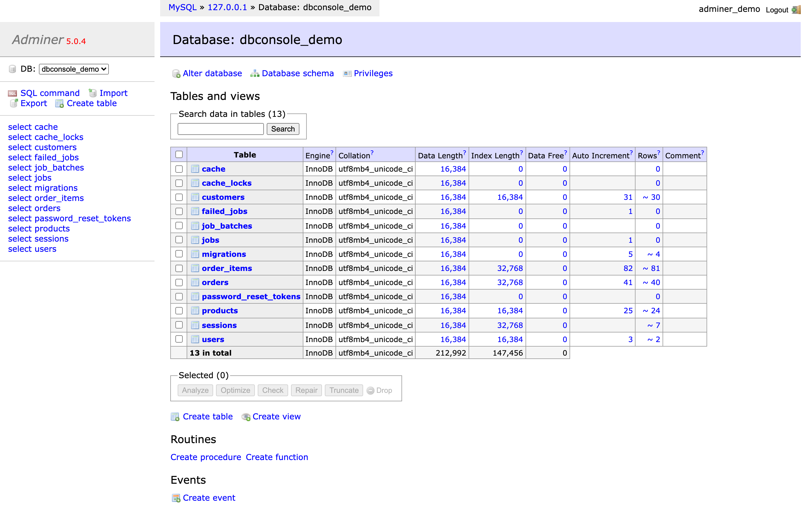Click the Database schema icon
Screen dimensions: 812x508
255,73
